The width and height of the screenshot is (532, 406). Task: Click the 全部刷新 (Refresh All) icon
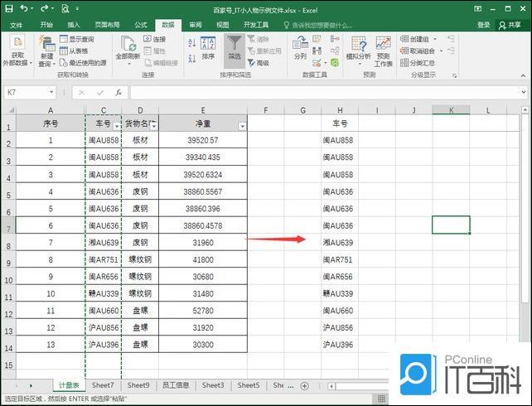click(x=128, y=46)
